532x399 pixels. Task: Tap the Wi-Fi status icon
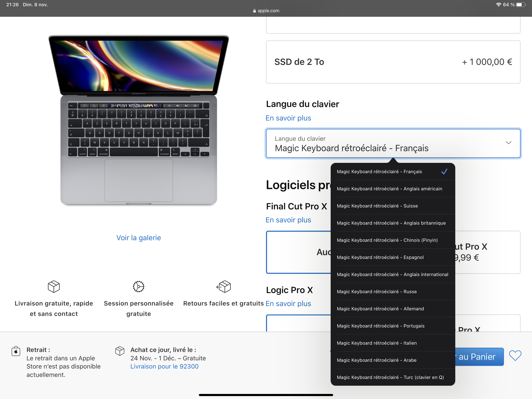pyautogui.click(x=498, y=4)
